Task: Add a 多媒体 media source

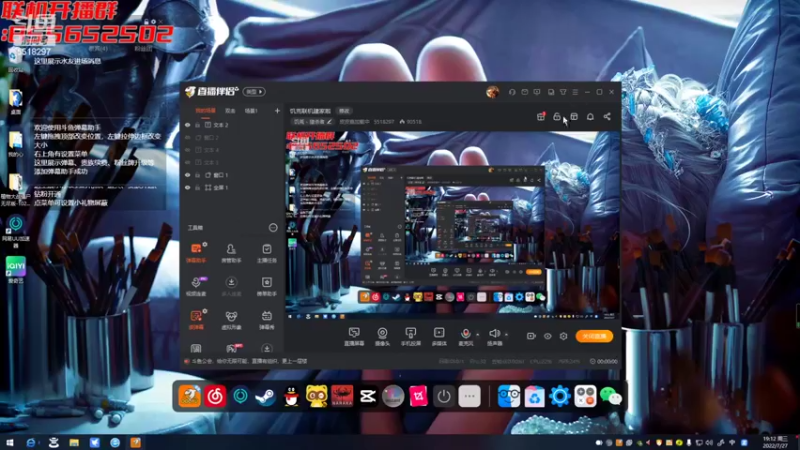Action: point(439,337)
